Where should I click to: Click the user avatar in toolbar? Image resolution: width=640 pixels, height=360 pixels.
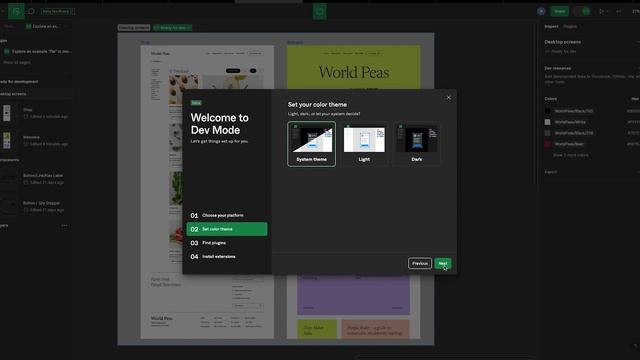[541, 11]
